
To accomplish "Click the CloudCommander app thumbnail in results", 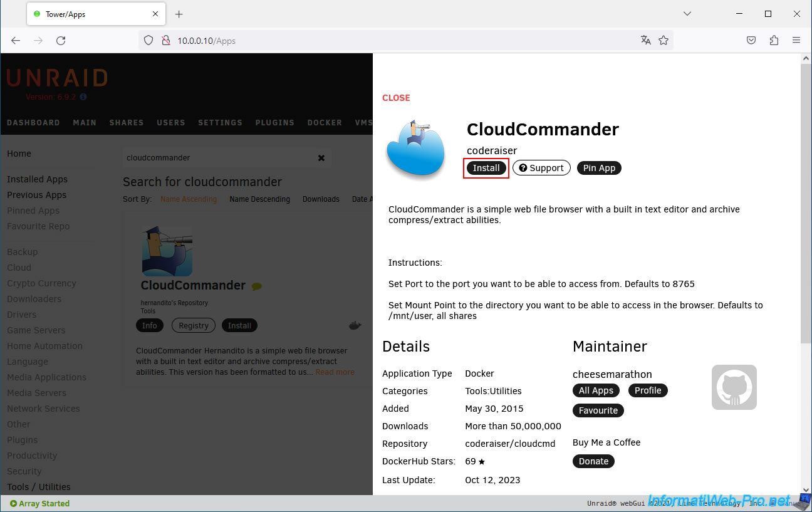I will pos(167,251).
